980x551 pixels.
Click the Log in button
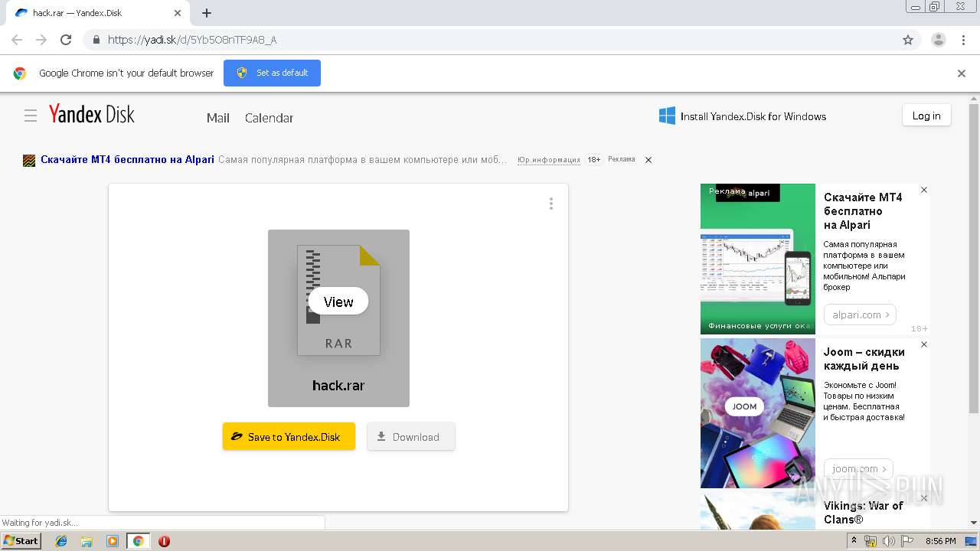tap(926, 116)
